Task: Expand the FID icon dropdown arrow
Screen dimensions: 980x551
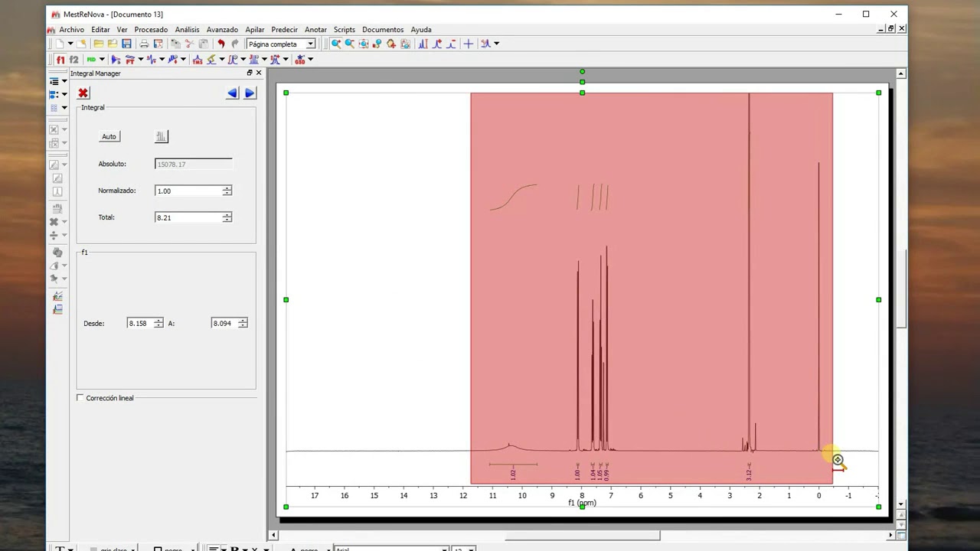Action: coord(102,59)
